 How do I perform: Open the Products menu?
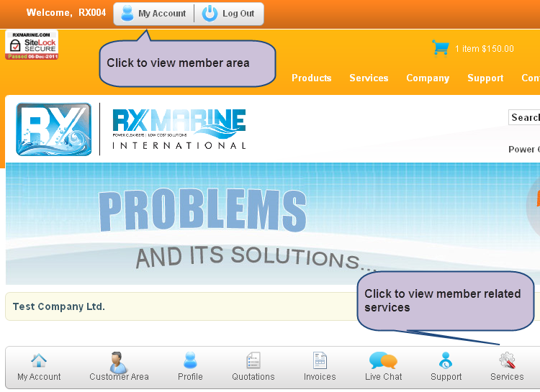coord(311,78)
